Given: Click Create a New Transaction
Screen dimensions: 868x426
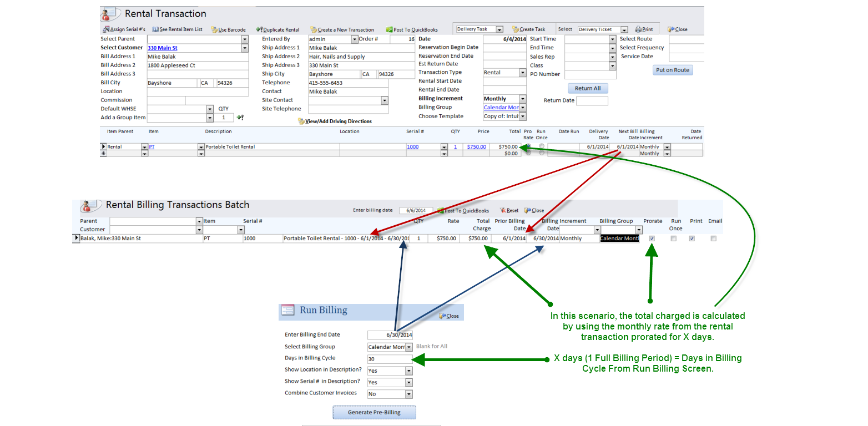Looking at the screenshot, I should click(314, 30).
